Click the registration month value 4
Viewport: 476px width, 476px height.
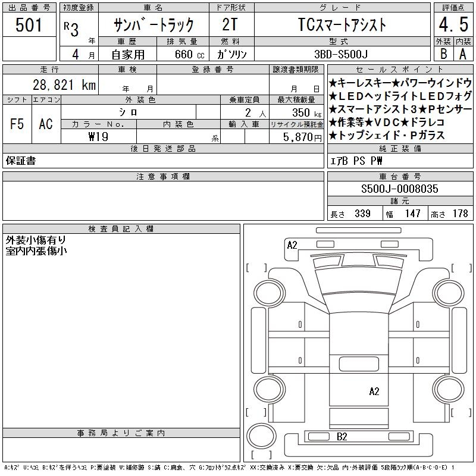coord(76,55)
